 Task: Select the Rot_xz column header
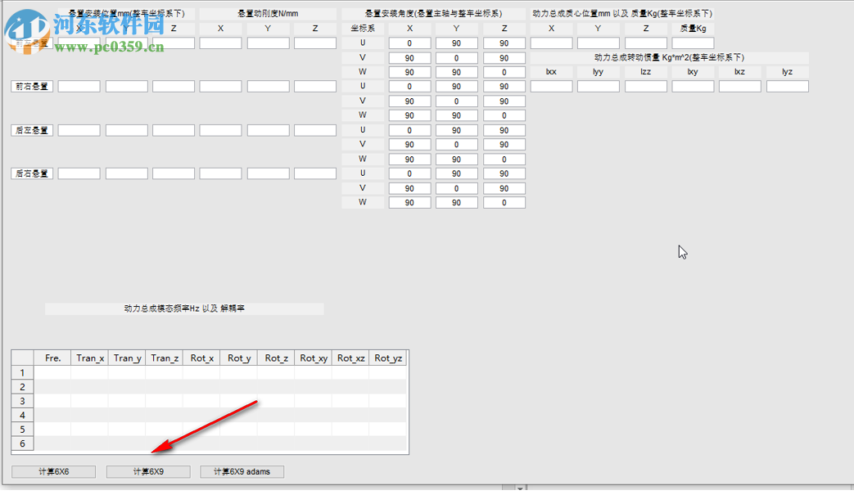point(350,358)
